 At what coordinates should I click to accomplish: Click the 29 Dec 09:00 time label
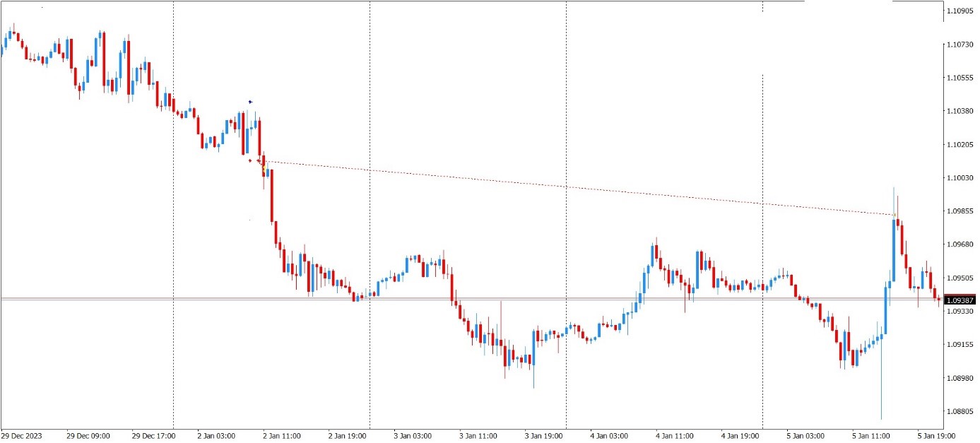88,436
